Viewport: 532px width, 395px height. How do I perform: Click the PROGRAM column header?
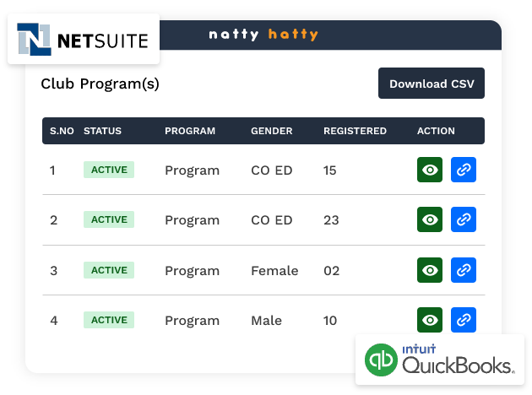190,131
